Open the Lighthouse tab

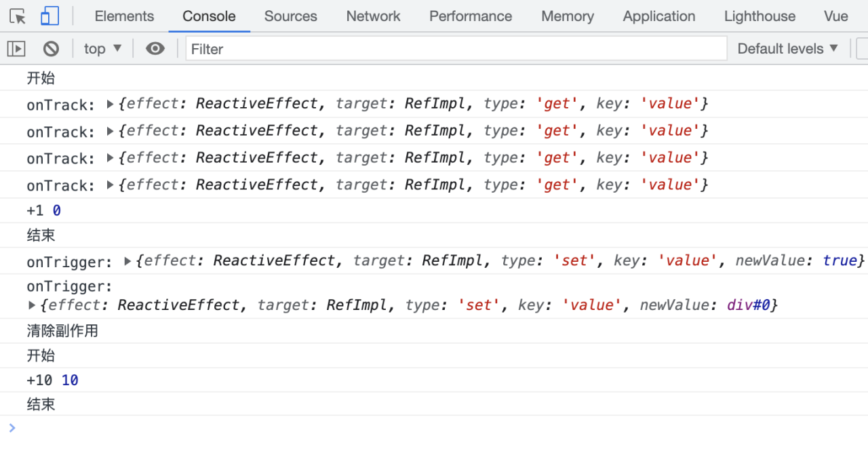(x=759, y=16)
